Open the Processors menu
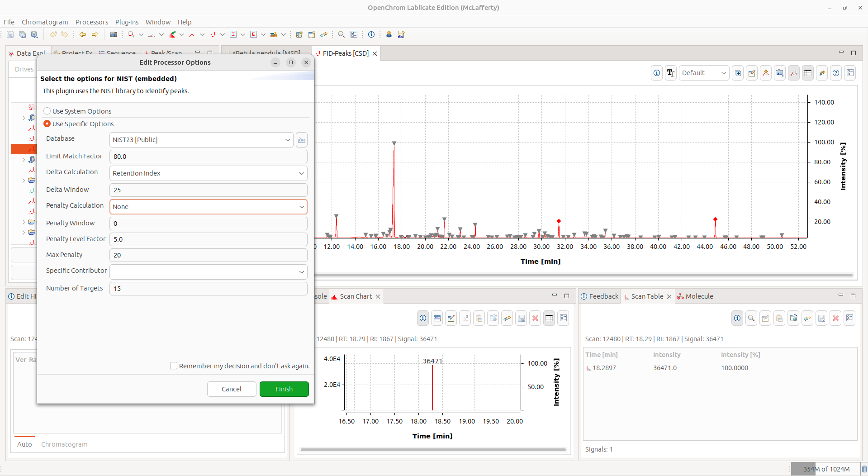868x476 pixels. (92, 22)
